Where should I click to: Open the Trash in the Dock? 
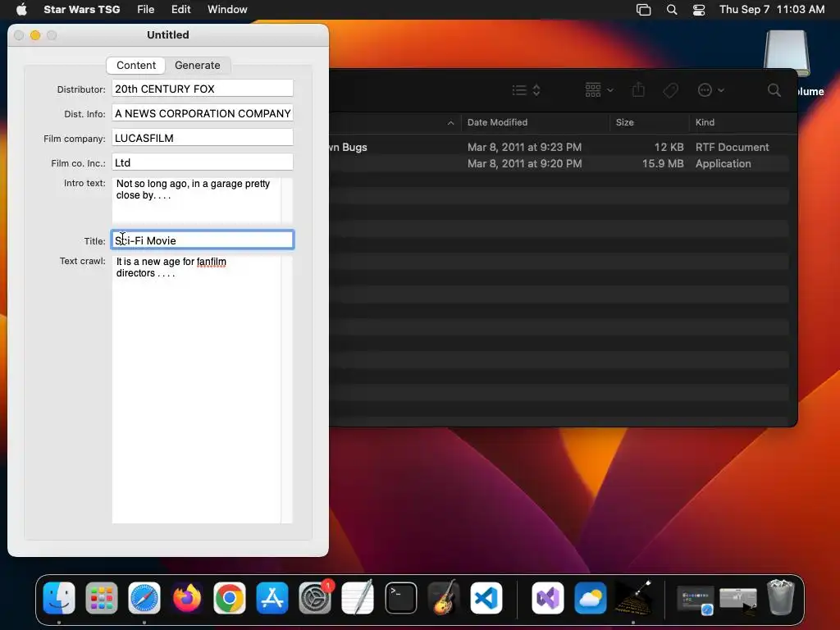point(781,597)
